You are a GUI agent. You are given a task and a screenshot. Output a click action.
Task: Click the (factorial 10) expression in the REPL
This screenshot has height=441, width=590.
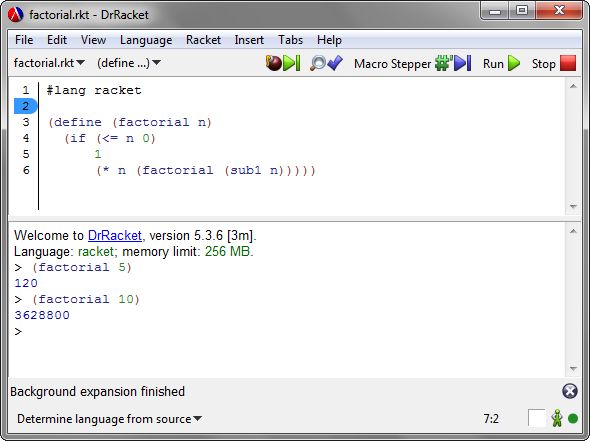point(86,300)
